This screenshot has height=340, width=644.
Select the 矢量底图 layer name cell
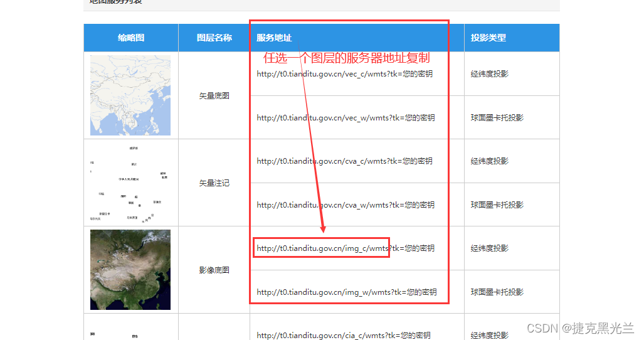click(x=214, y=96)
